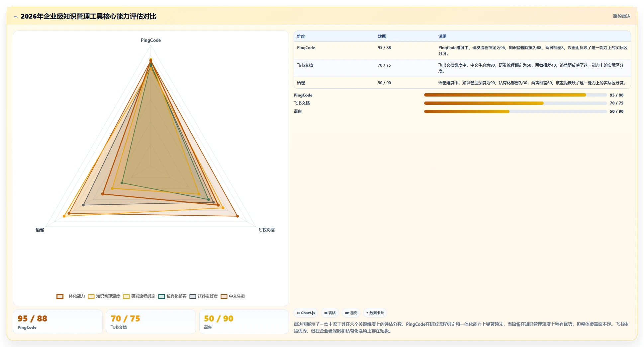Click the 进度 tag chip

[351, 313]
